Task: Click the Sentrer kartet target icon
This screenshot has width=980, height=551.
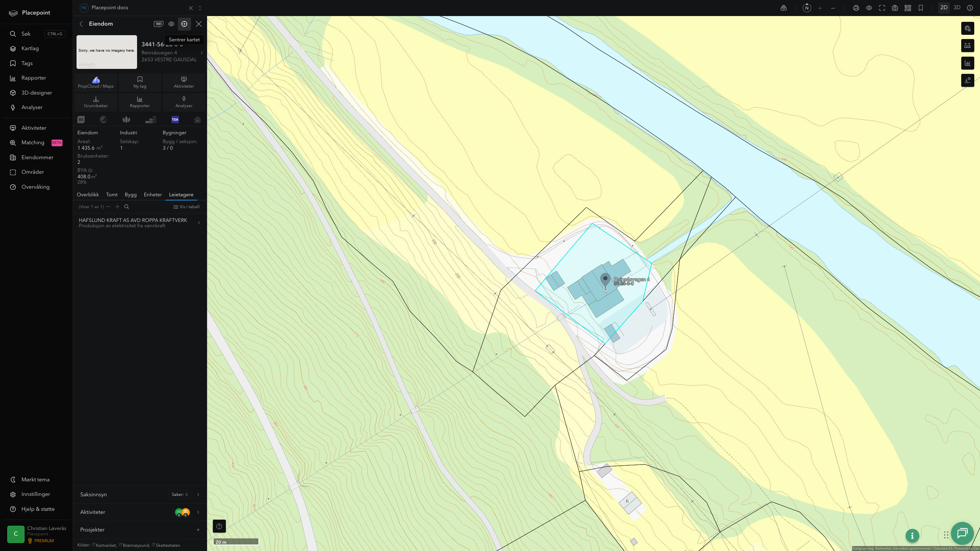Action: [184, 24]
